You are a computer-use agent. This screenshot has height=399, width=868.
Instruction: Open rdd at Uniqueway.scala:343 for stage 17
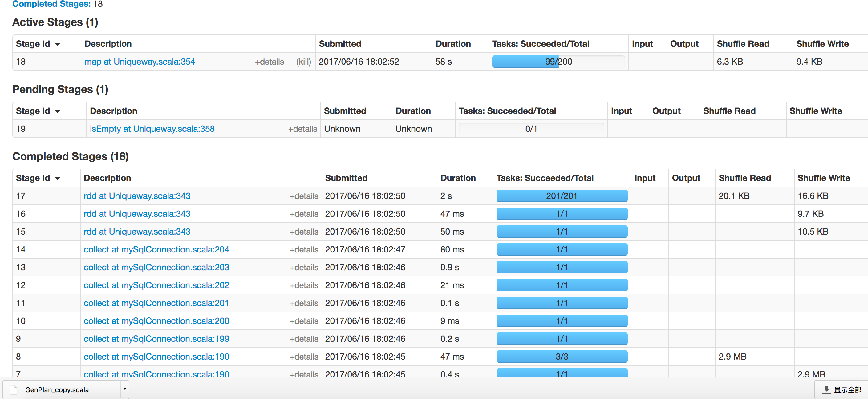click(x=137, y=195)
